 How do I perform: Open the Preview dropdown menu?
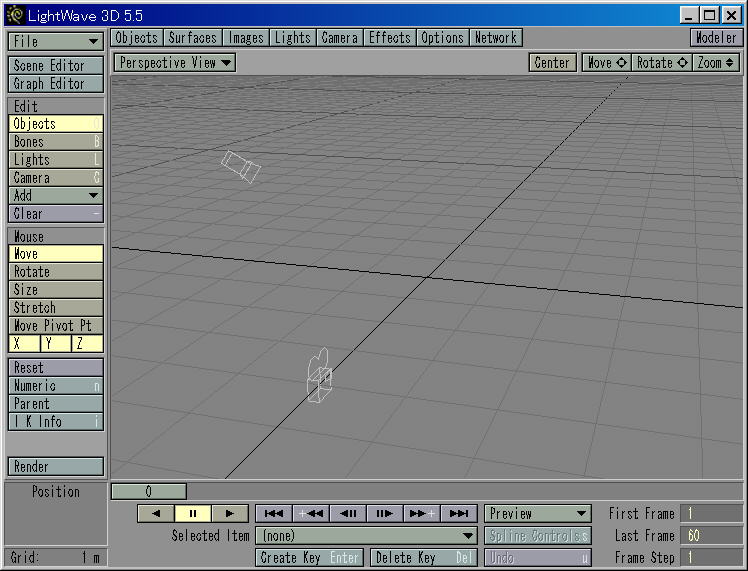point(538,514)
